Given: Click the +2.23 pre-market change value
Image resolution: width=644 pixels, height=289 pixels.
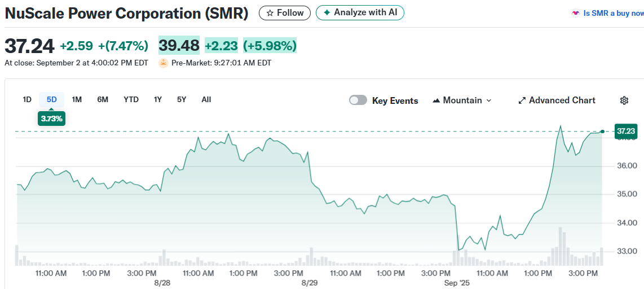Looking at the screenshot, I should [x=222, y=45].
